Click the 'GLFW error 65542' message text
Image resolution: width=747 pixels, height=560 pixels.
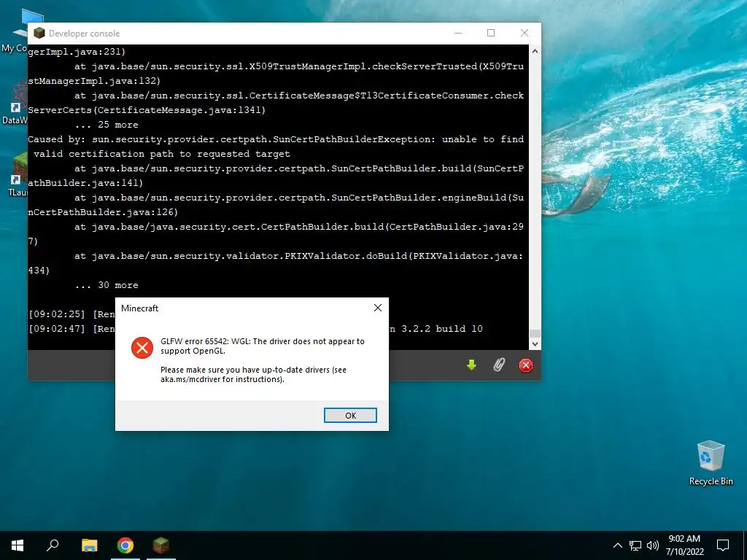point(263,346)
